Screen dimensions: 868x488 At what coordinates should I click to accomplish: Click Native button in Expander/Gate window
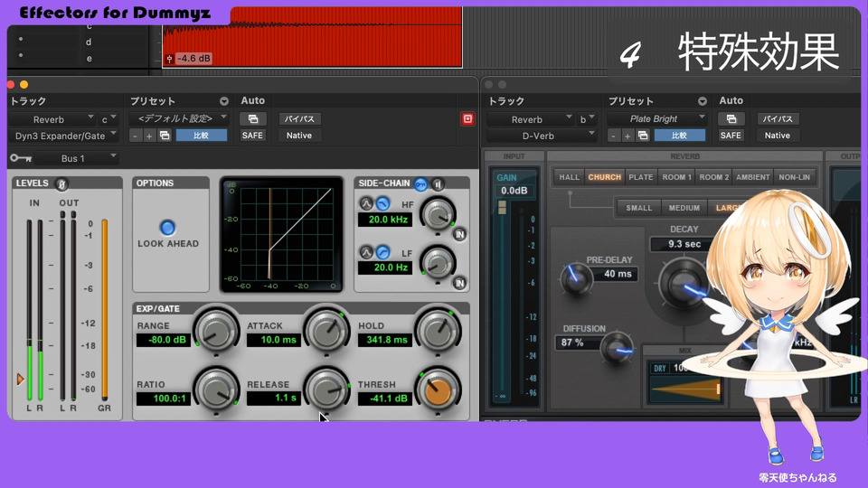299,136
